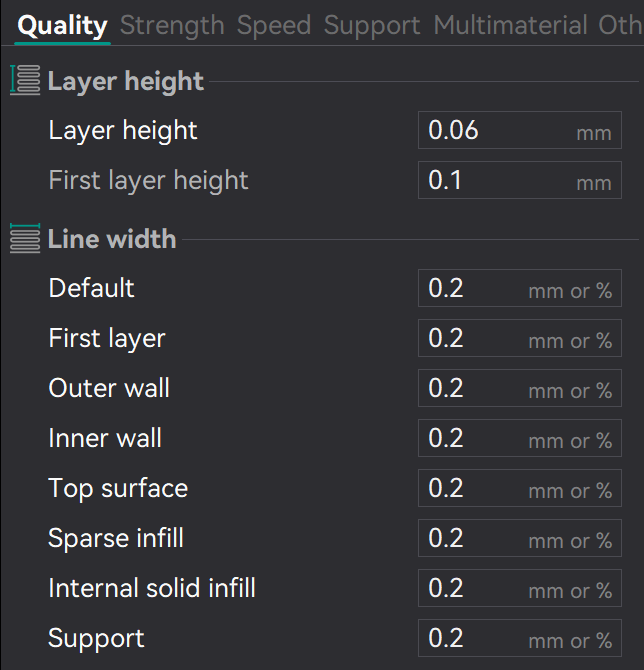This screenshot has height=670, width=644.
Task: Select the Quality tab
Action: coord(62,25)
